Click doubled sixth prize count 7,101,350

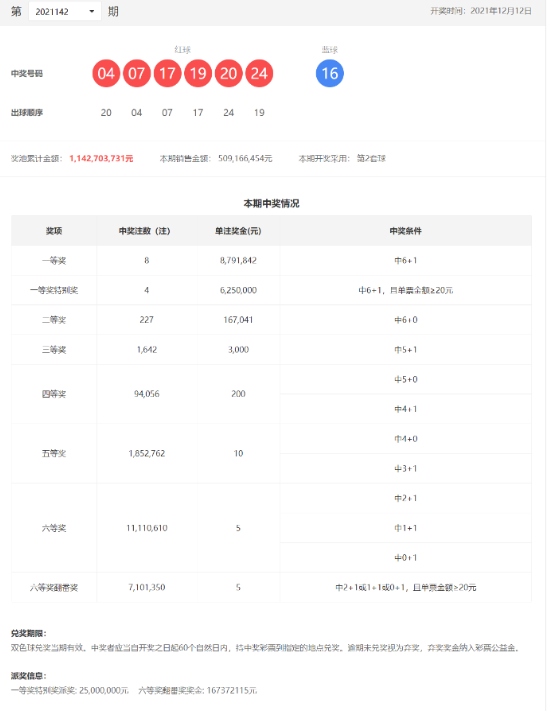(x=147, y=587)
